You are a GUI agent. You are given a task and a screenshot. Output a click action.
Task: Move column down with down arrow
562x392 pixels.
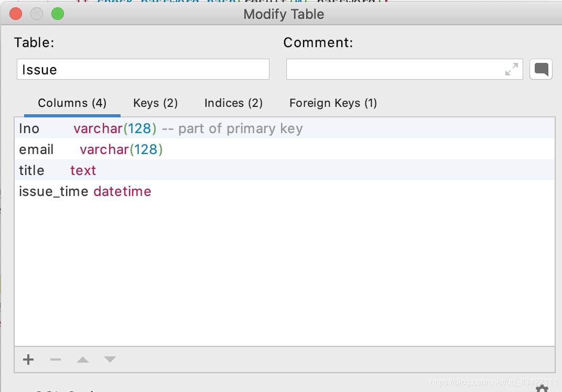pyautogui.click(x=110, y=360)
